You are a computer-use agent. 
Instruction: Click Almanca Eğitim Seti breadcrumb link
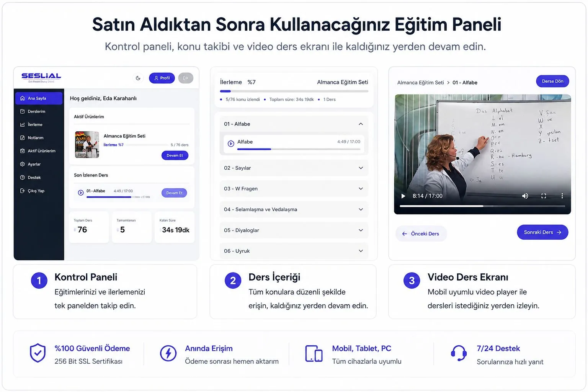pyautogui.click(x=420, y=83)
